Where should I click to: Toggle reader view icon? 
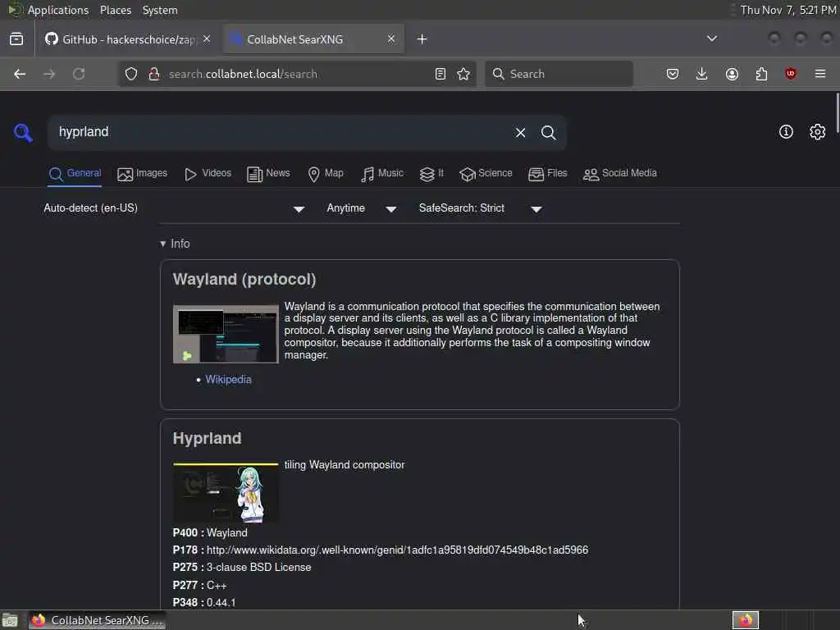point(441,74)
